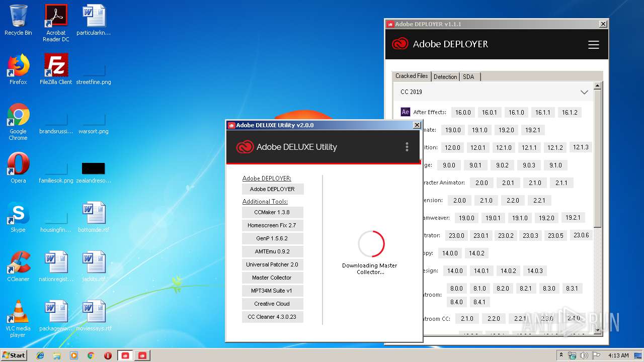The height and width of the screenshot is (362, 644).
Task: Click the Creative Cloud logo in DELUXE Utility header
Action: click(x=245, y=147)
